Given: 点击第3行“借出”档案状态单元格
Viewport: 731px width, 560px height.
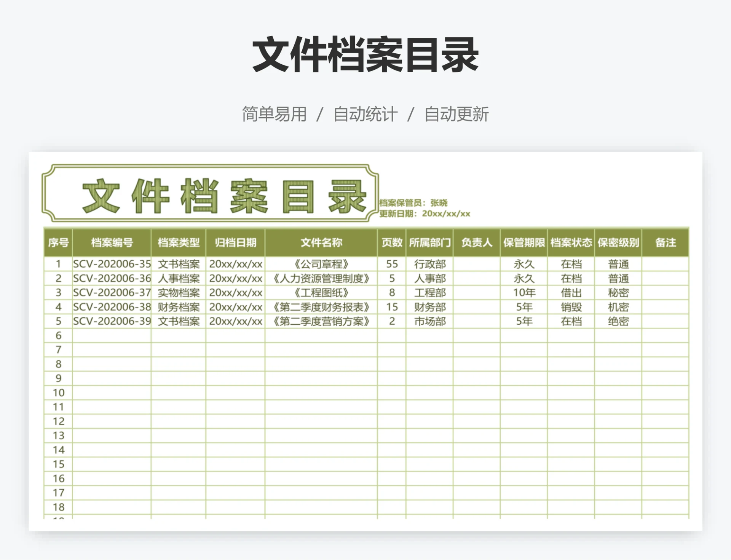Looking at the screenshot, I should tap(571, 293).
